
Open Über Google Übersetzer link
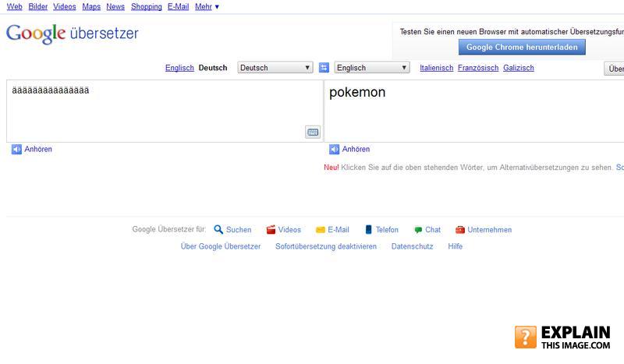(x=221, y=246)
